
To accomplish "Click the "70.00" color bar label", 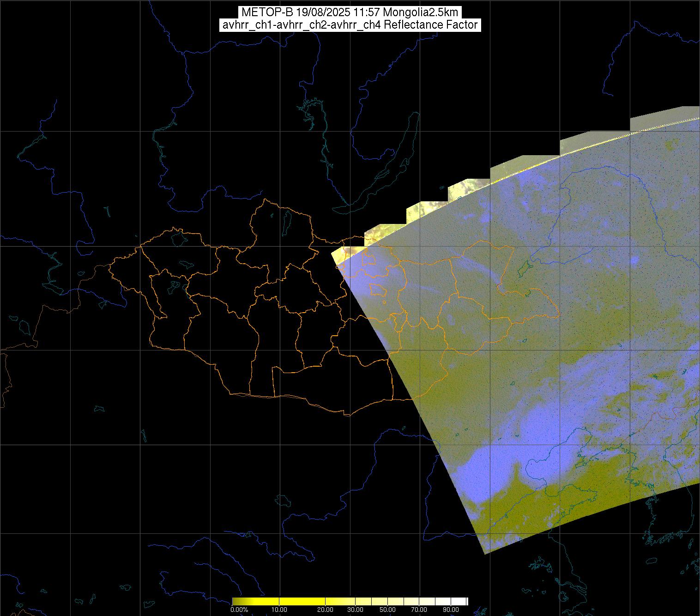I will tap(419, 610).
